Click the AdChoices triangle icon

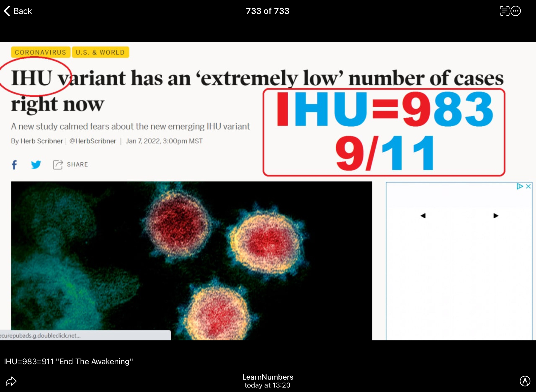point(520,186)
